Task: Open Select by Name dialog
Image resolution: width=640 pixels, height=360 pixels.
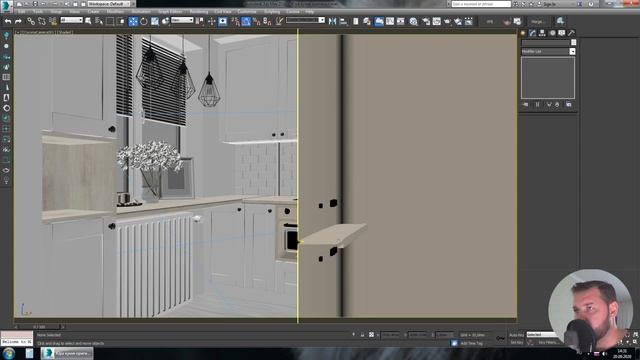Action: (99, 21)
